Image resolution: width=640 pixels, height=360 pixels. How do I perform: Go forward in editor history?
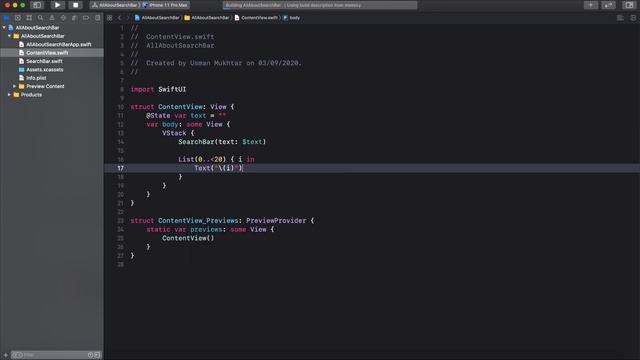pyautogui.click(x=127, y=18)
